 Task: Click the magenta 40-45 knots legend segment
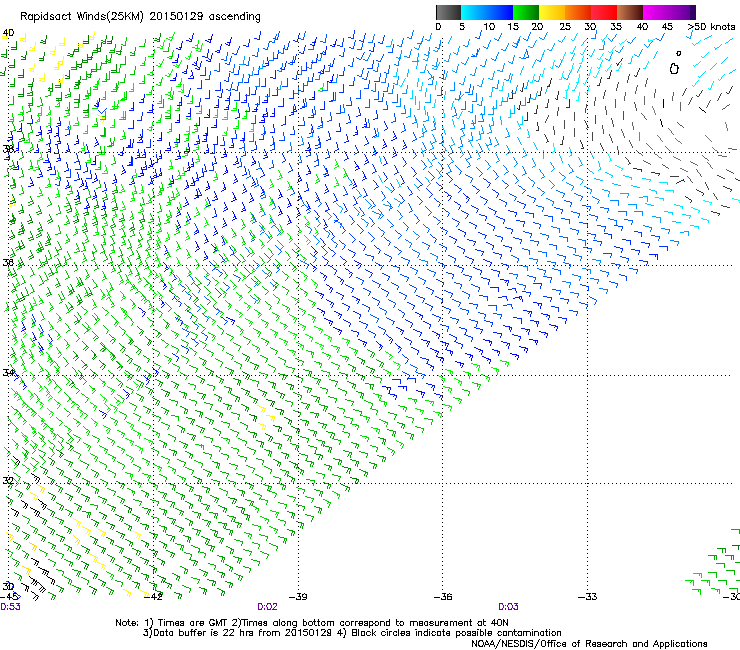click(x=656, y=12)
